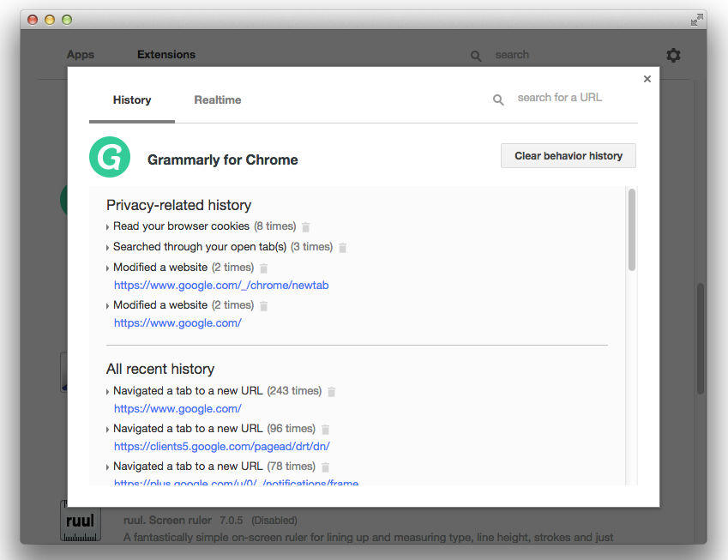Viewport: 728px width, 560px height.
Task: Open Chrome extensions settings gear
Action: [x=673, y=55]
